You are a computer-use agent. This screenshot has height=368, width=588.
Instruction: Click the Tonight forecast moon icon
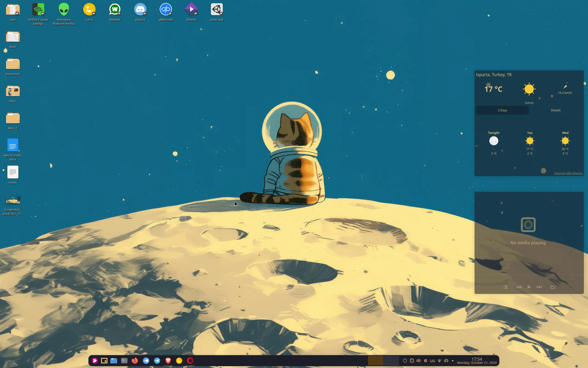(494, 141)
